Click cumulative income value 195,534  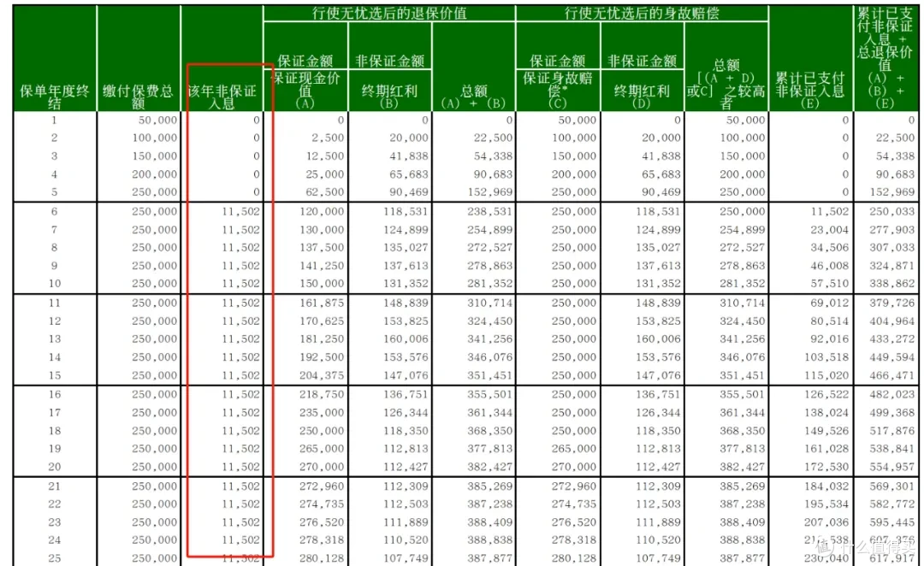pyautogui.click(x=826, y=504)
